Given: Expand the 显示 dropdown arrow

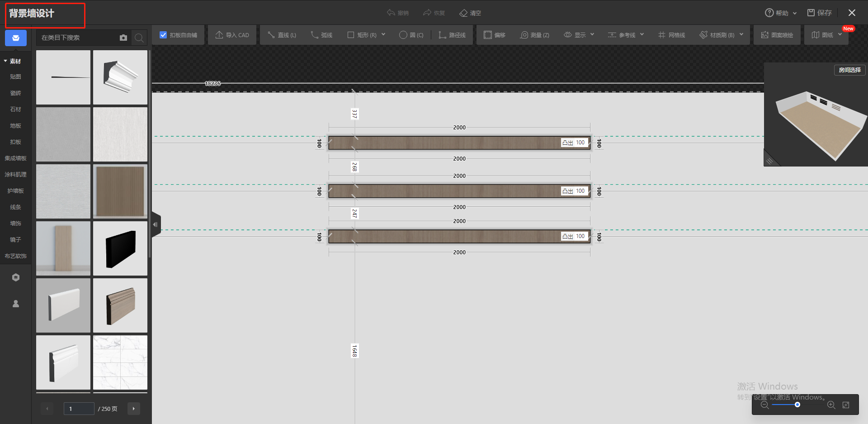Looking at the screenshot, I should [x=592, y=34].
